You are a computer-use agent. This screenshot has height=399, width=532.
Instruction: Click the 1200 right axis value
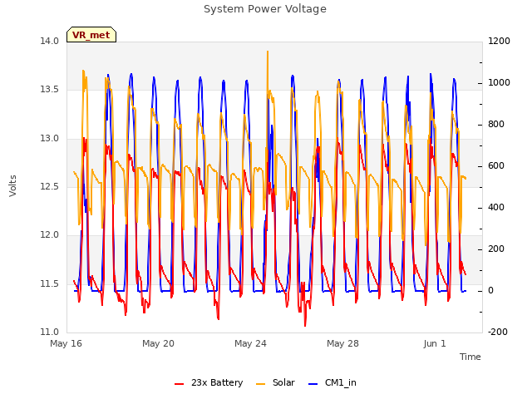[x=499, y=41]
